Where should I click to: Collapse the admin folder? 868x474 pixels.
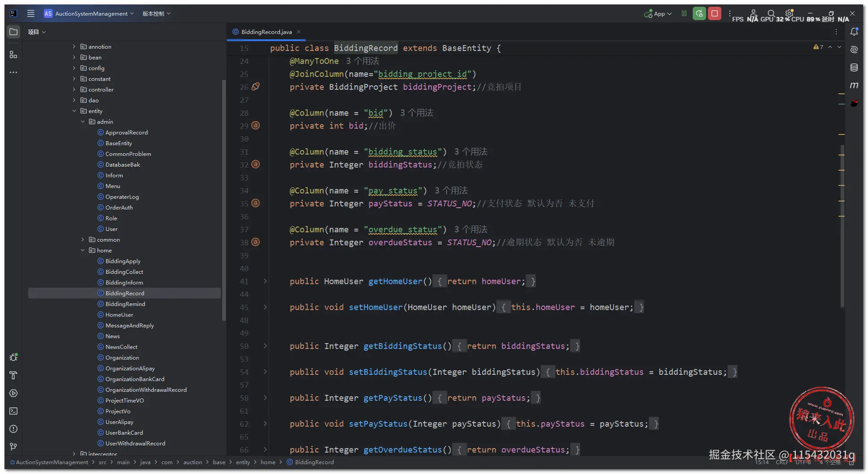(83, 122)
